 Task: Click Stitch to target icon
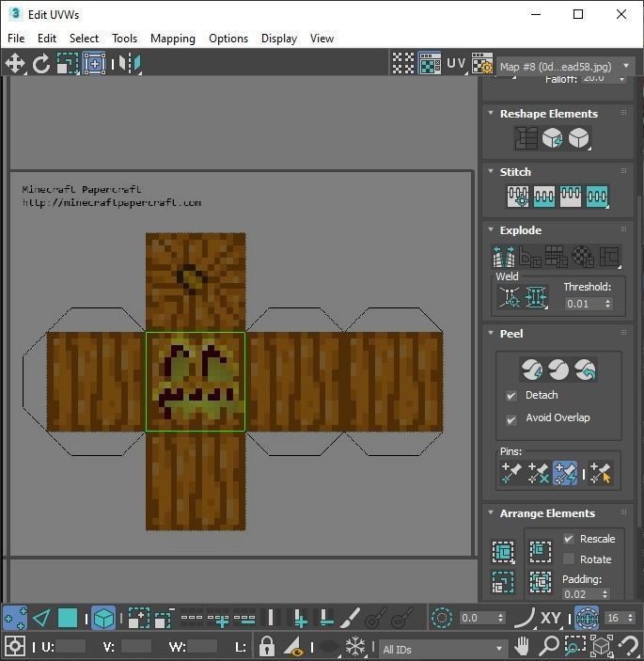tap(518, 197)
